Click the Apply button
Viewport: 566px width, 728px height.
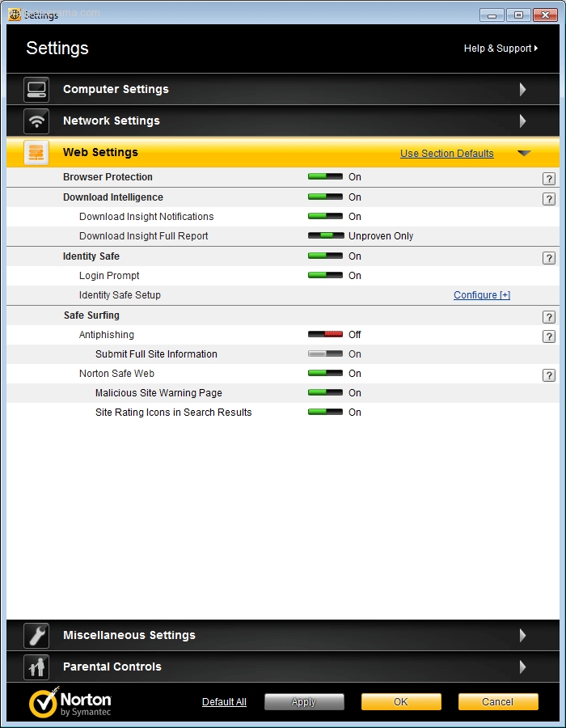pyautogui.click(x=304, y=702)
